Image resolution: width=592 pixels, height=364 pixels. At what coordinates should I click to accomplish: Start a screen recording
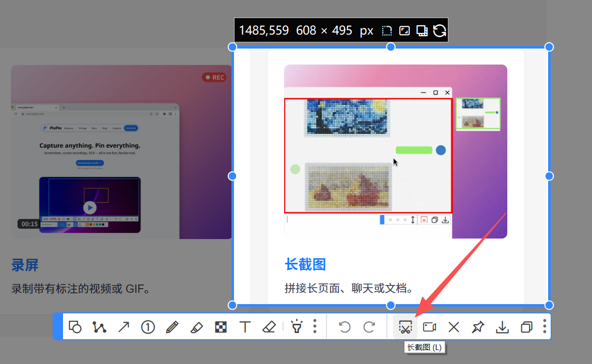(429, 326)
